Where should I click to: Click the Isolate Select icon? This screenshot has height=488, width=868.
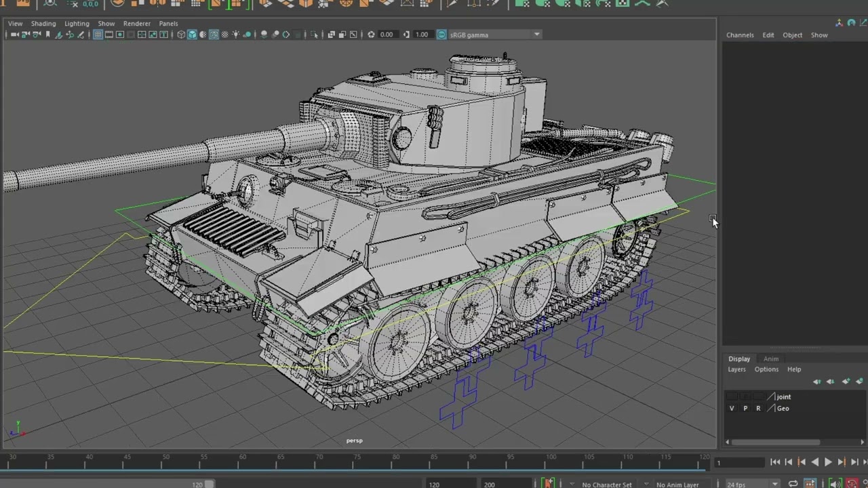click(314, 35)
